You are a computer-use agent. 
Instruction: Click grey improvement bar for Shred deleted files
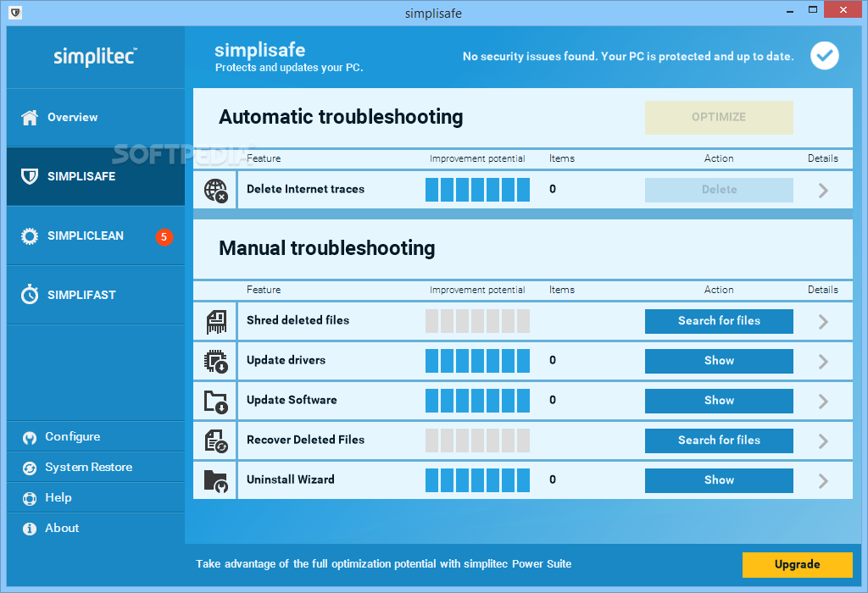click(x=477, y=321)
